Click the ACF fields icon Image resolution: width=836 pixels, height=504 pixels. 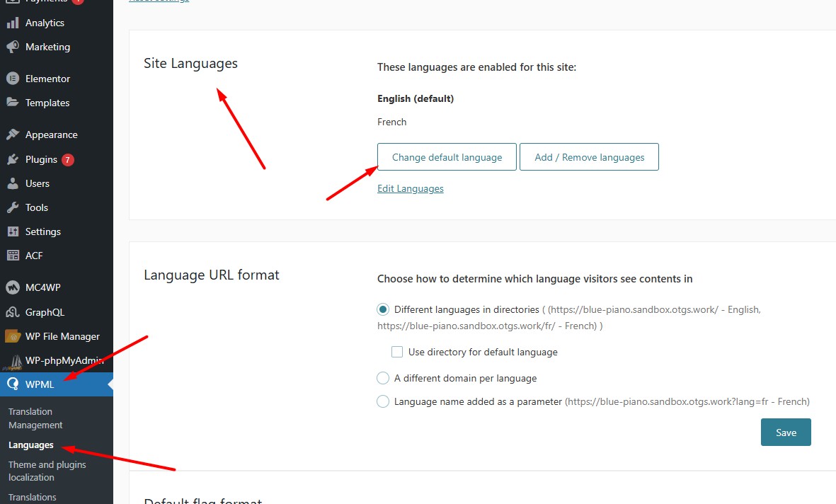(x=13, y=256)
